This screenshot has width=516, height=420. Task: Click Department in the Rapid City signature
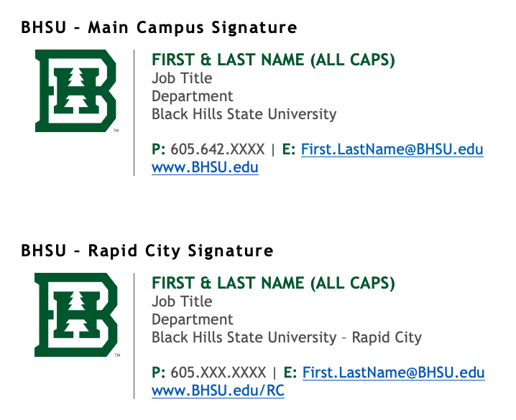192,319
